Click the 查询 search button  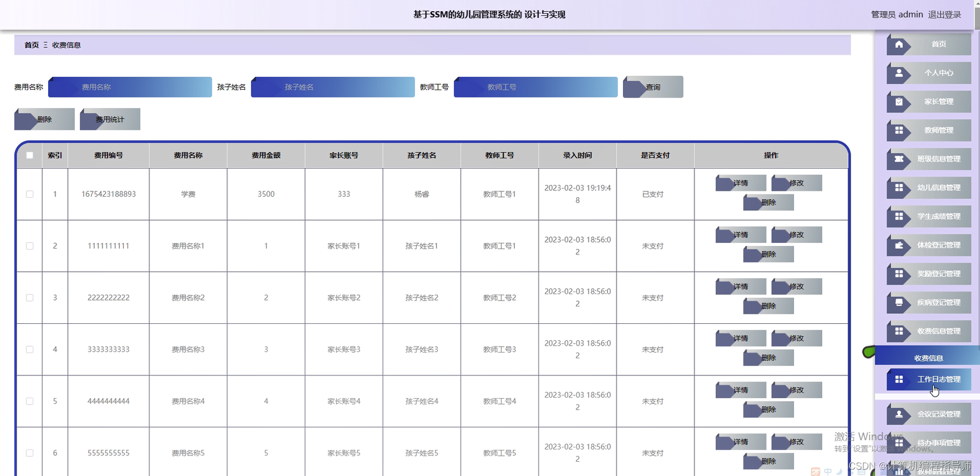coord(653,87)
